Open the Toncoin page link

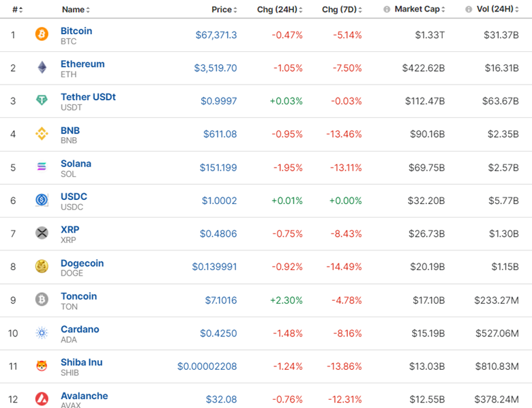78,296
